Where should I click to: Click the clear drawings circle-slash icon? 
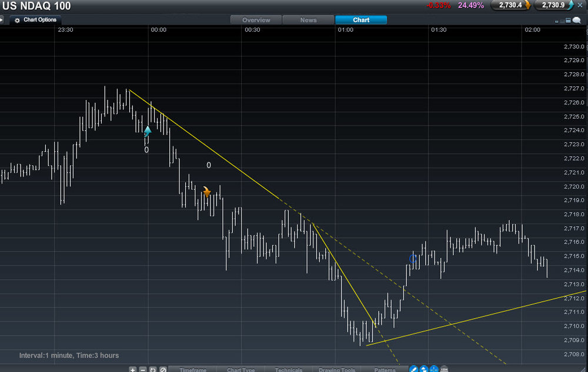point(163,370)
